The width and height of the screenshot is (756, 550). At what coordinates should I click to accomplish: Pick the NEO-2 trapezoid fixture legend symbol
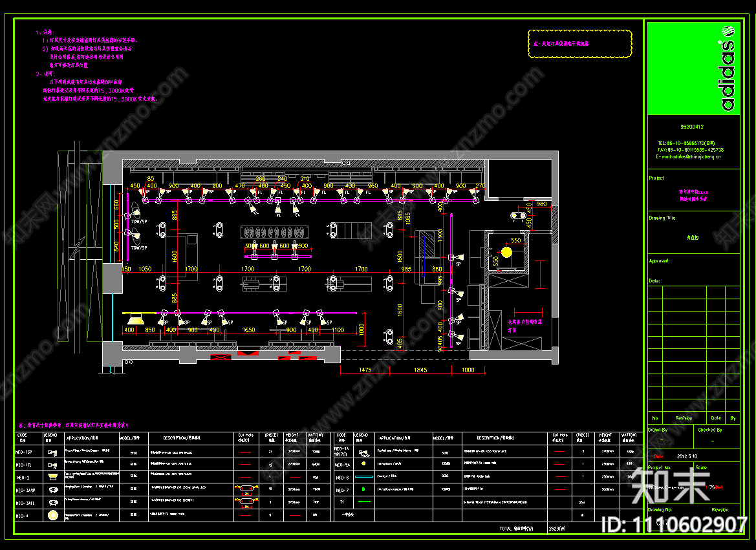52,477
